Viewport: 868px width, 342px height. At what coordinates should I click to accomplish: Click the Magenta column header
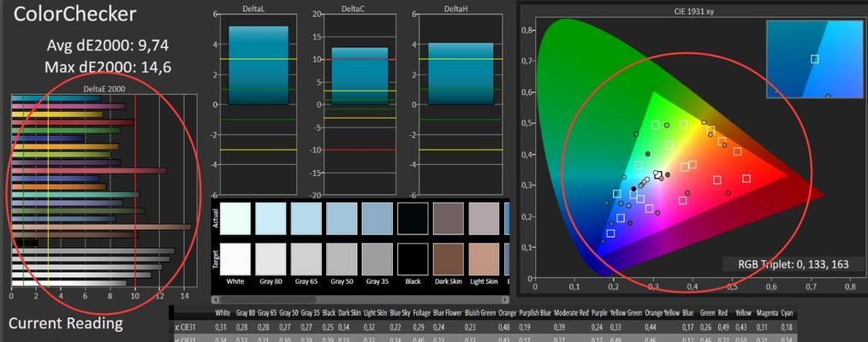click(x=768, y=313)
